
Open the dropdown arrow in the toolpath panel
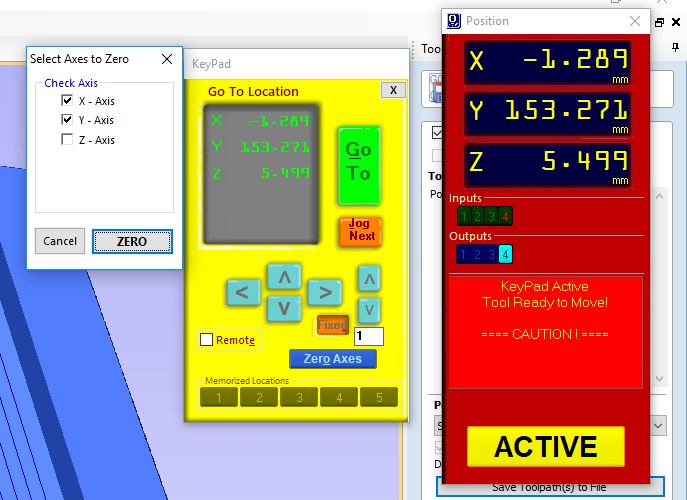click(x=658, y=426)
